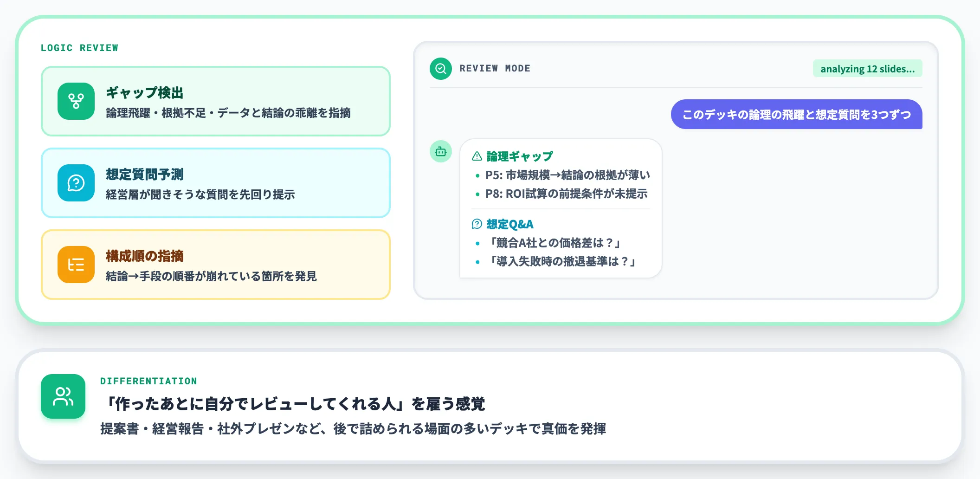Click the 想定Q&A heading

tap(510, 224)
